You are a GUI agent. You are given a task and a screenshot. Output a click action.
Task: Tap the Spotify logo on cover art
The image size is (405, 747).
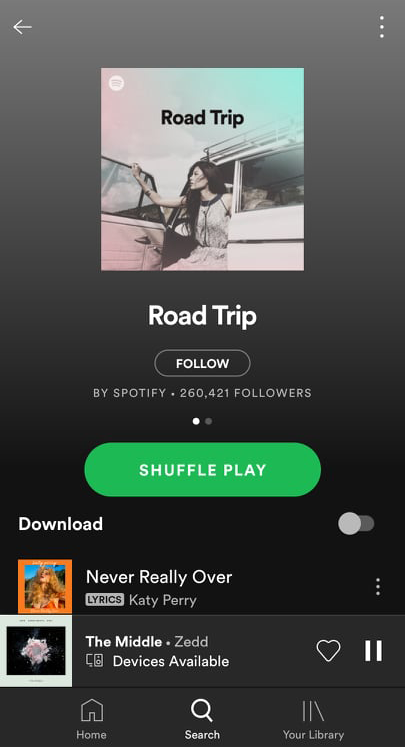(116, 83)
